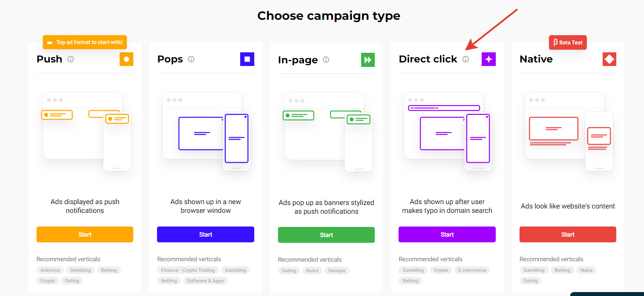Image resolution: width=644 pixels, height=296 pixels.
Task: Click the Beta Test badge above Native
Action: tap(568, 42)
